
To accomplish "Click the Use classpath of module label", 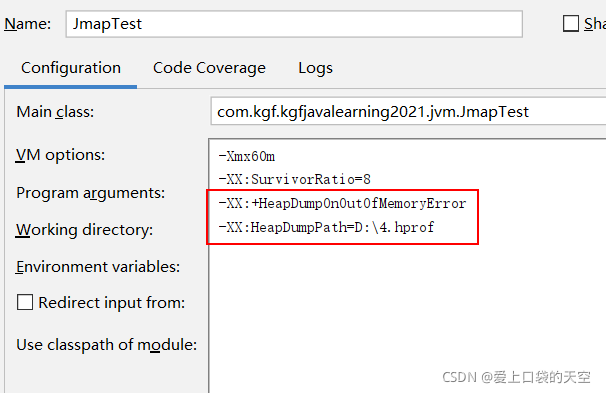I will click(107, 345).
